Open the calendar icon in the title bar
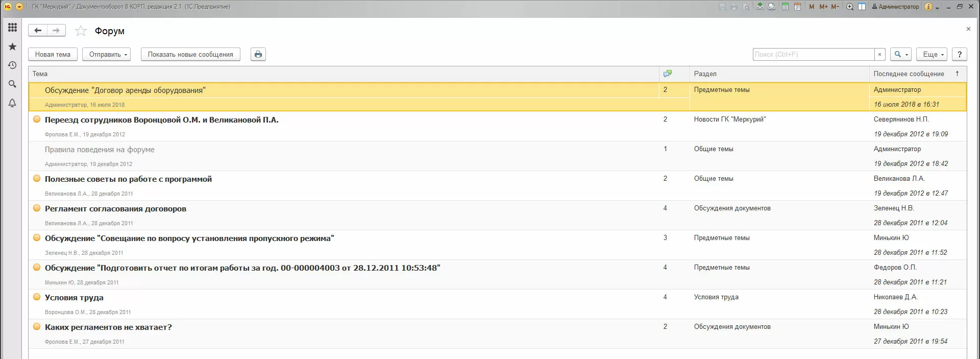This screenshot has width=980, height=359. (797, 7)
